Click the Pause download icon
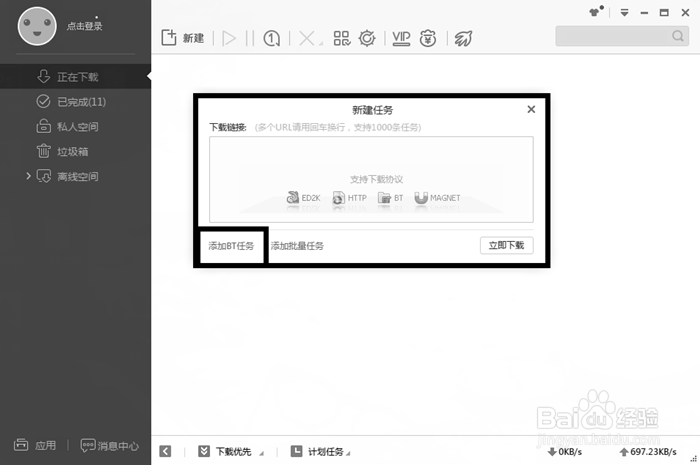 250,38
